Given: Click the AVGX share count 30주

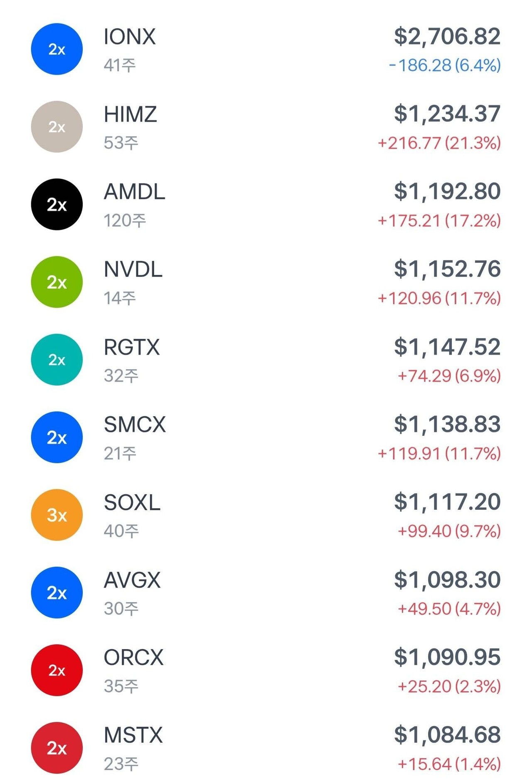Looking at the screenshot, I should point(121,609).
